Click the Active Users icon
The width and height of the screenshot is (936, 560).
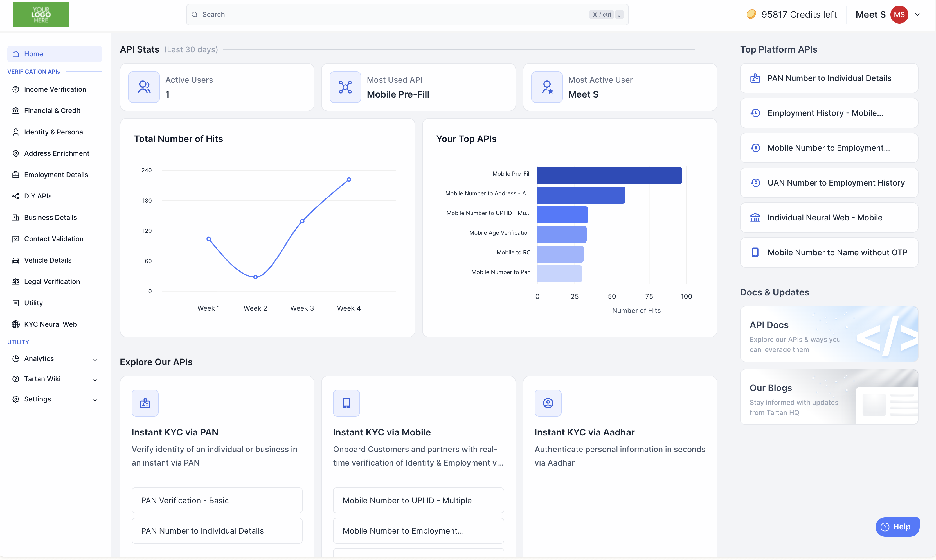tap(144, 87)
